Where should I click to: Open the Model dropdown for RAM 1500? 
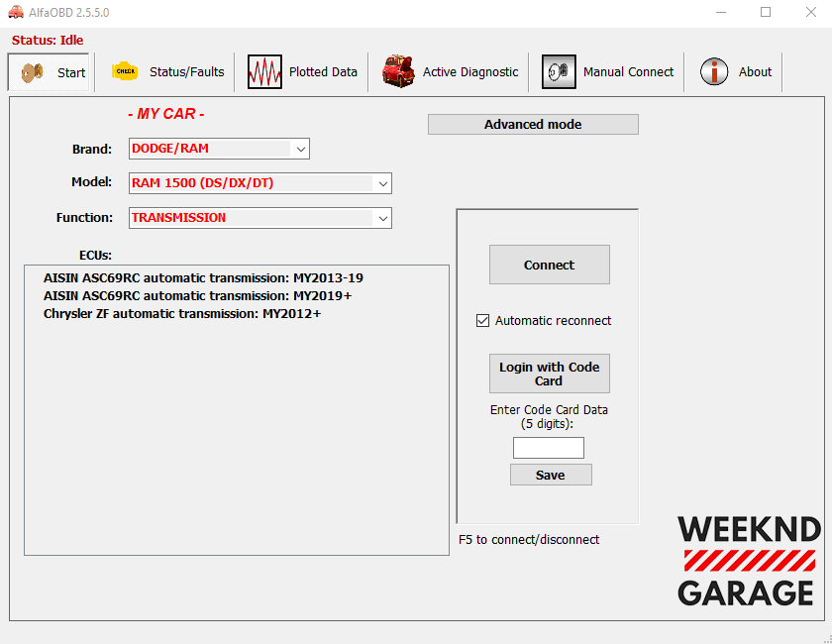pyautogui.click(x=383, y=183)
